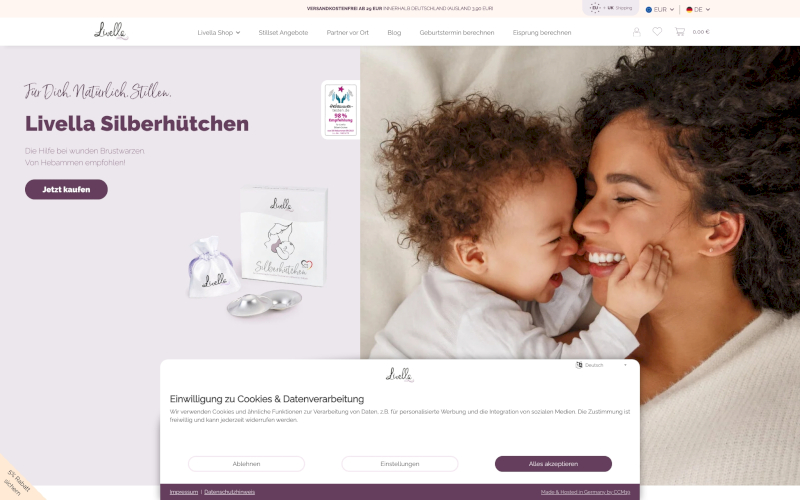
Task: Click the Livella logo in cookie dialog
Action: [399, 375]
